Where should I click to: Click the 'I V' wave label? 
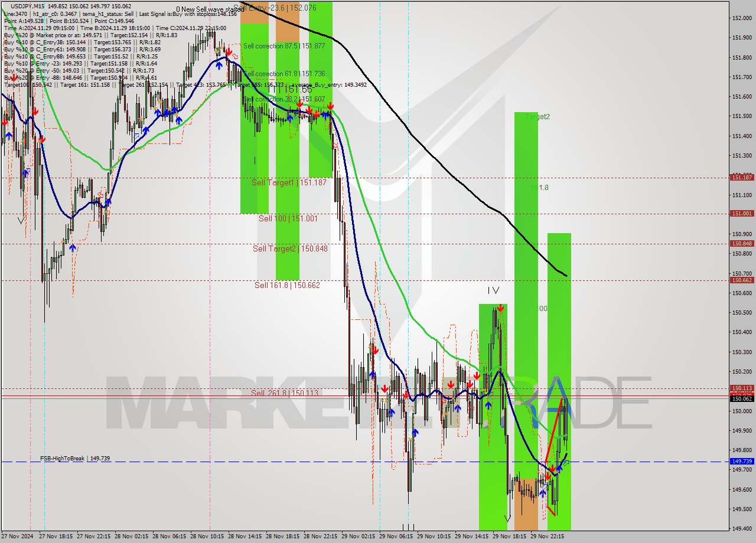tap(493, 290)
